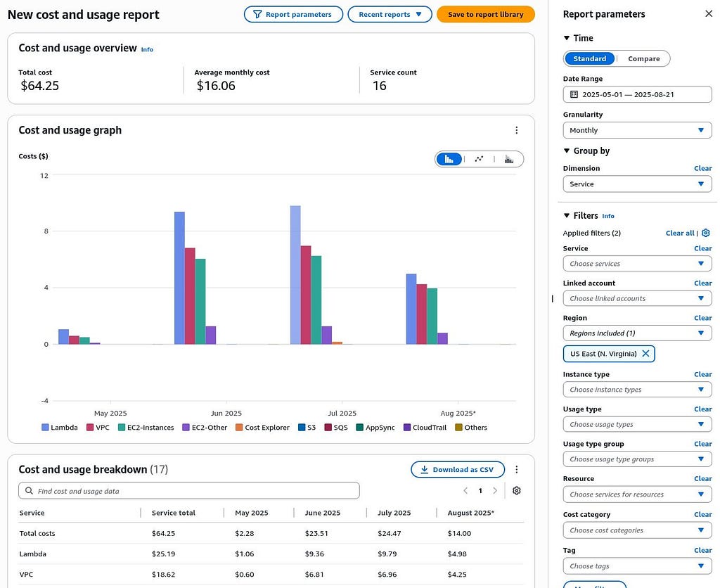Select the Standard time mode
Image resolution: width=720 pixels, height=588 pixels.
pos(590,59)
